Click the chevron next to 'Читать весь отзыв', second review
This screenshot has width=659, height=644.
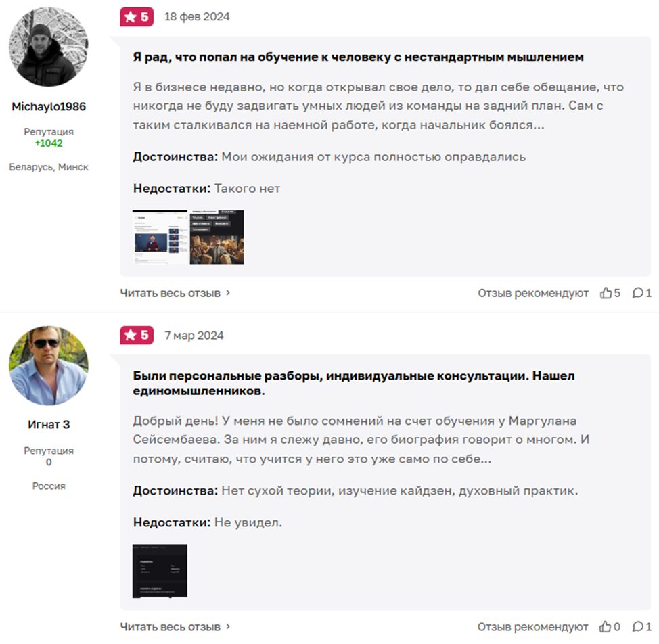[x=228, y=626]
